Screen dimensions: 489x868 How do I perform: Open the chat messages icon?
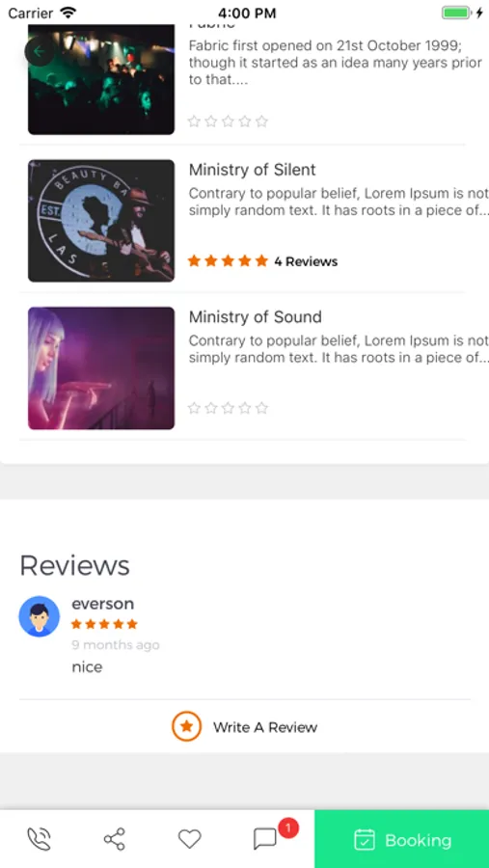[x=264, y=839]
